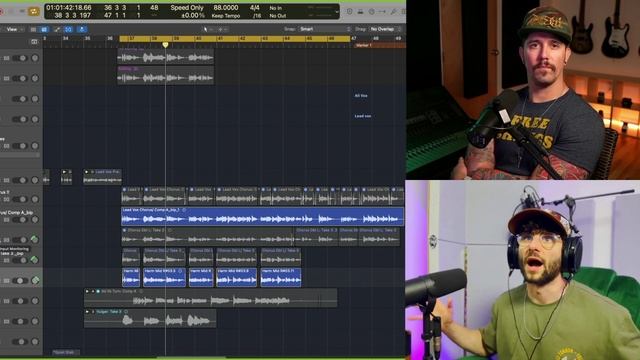Image resolution: width=640 pixels, height=360 pixels.
Task: Click the 4/4 time signature display
Action: click(255, 8)
